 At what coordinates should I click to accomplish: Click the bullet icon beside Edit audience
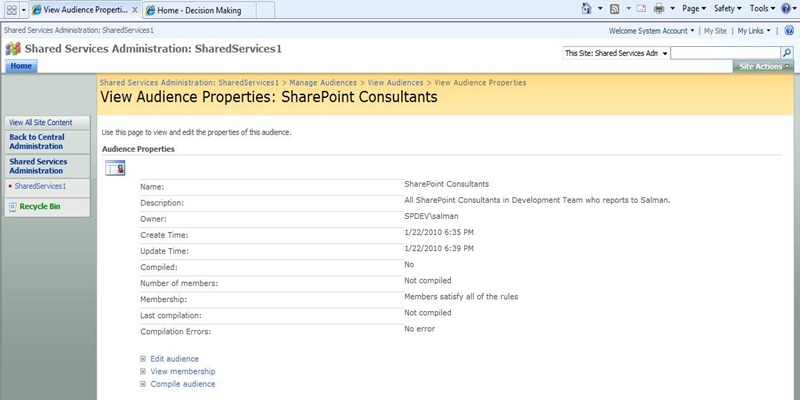(x=143, y=359)
